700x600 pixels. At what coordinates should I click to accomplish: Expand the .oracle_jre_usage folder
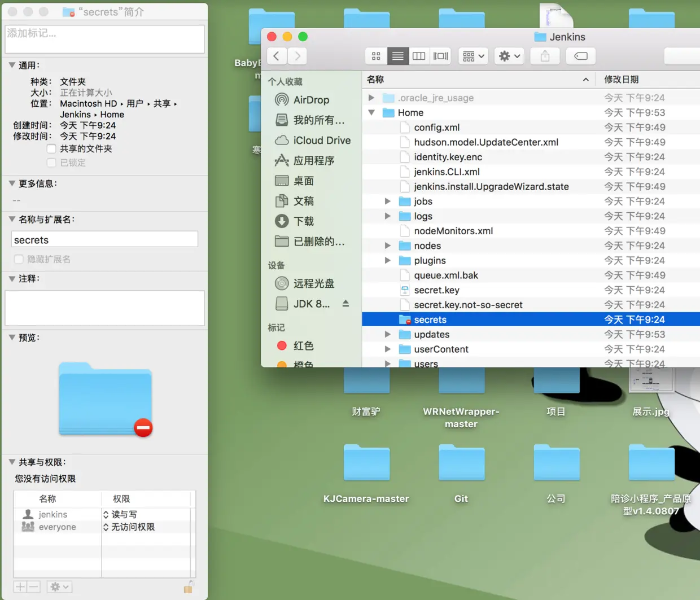pos(371,98)
